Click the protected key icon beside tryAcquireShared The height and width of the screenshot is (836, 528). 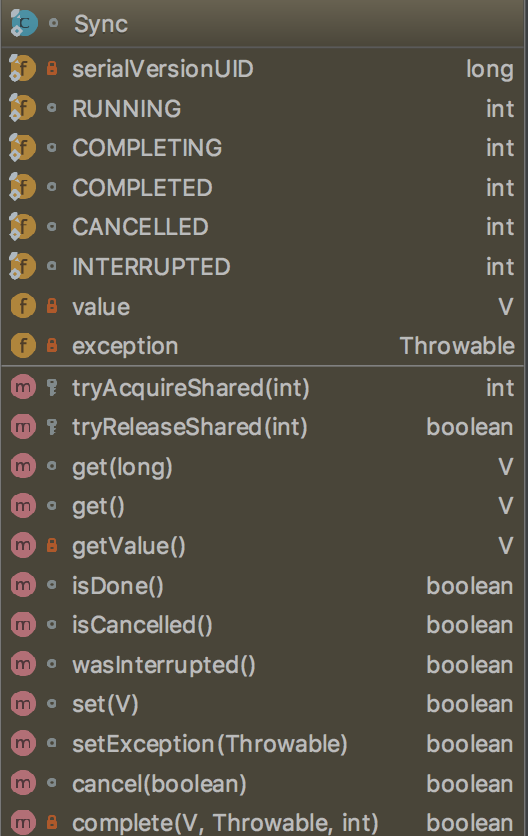click(52, 387)
